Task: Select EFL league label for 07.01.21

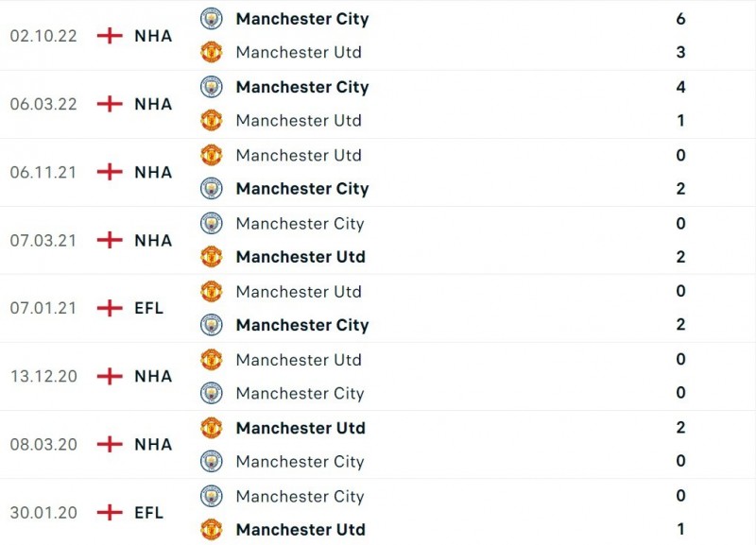Action: click(148, 308)
